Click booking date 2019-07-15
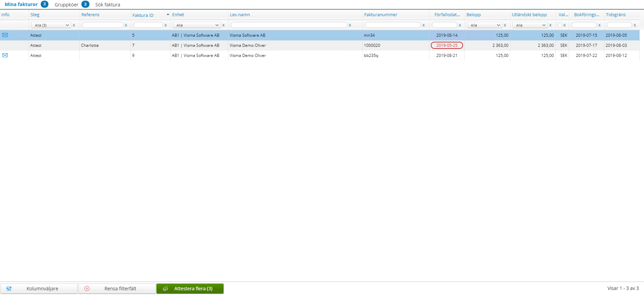 [586, 35]
